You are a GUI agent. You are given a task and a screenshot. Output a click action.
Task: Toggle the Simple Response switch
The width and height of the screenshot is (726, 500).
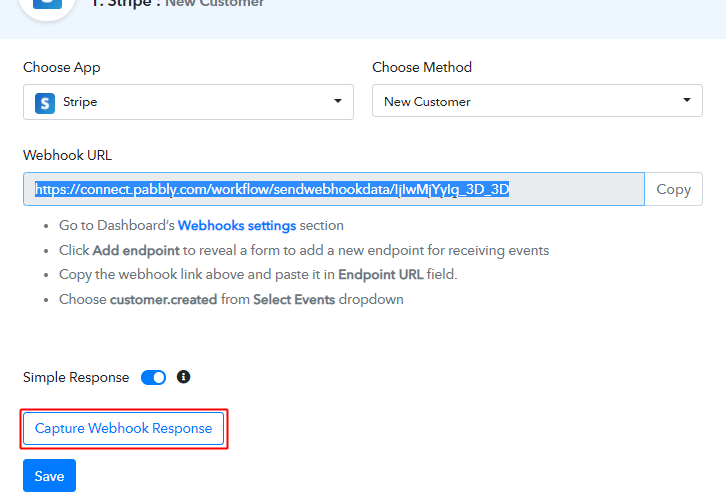153,377
